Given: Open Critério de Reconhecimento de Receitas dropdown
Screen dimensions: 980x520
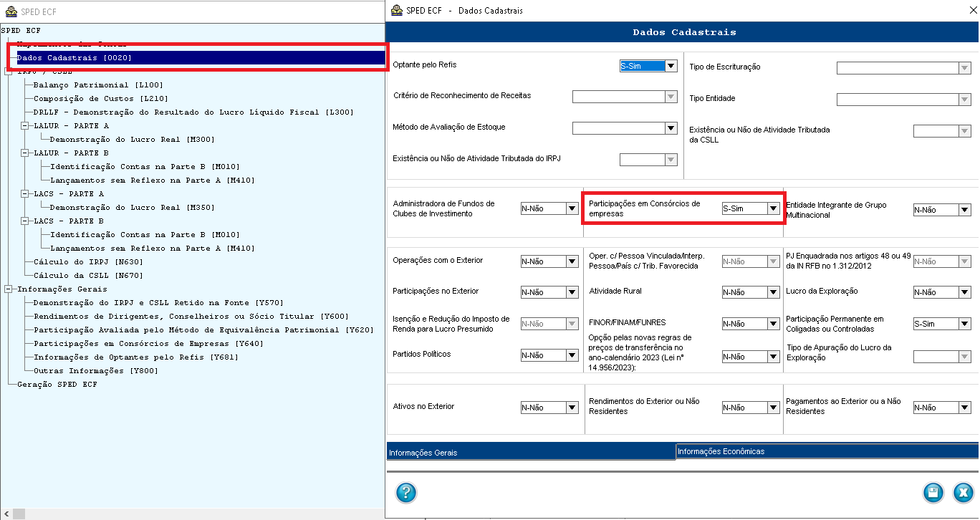Looking at the screenshot, I should (671, 97).
